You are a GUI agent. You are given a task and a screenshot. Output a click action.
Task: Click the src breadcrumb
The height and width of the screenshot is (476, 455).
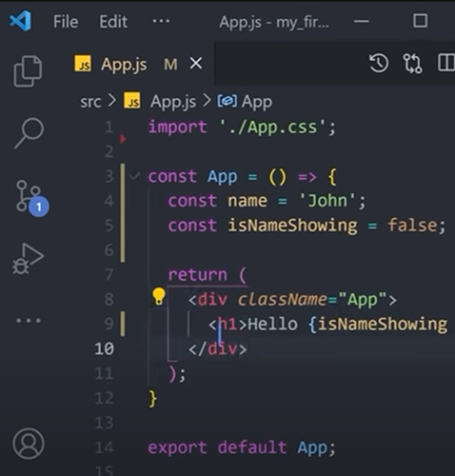(90, 102)
